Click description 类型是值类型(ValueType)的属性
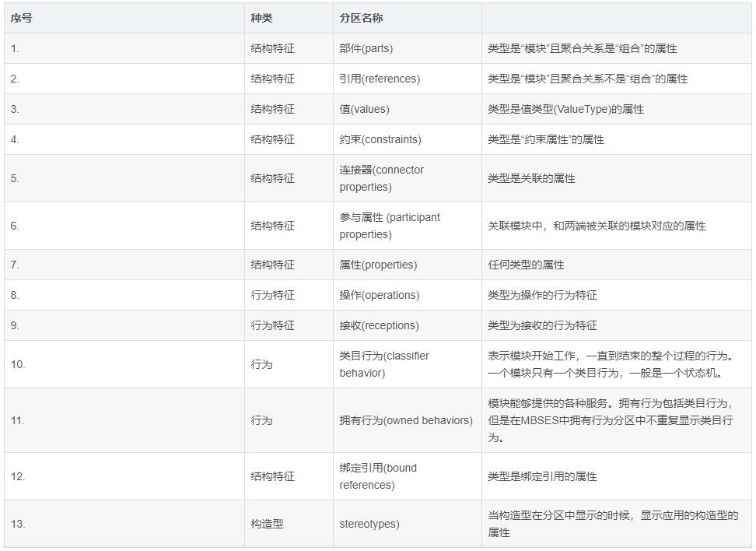756x551 pixels. point(617,109)
